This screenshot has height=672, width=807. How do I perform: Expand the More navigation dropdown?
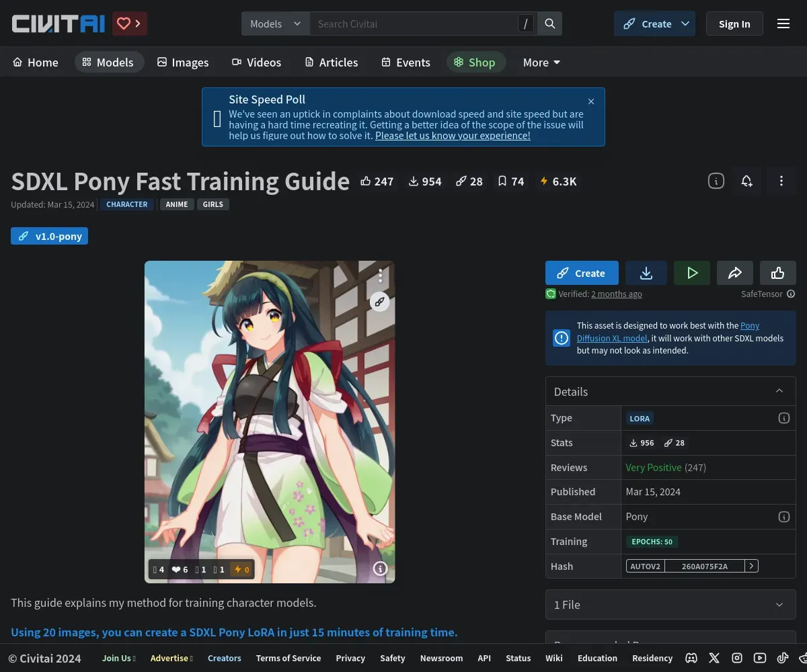pyautogui.click(x=541, y=62)
